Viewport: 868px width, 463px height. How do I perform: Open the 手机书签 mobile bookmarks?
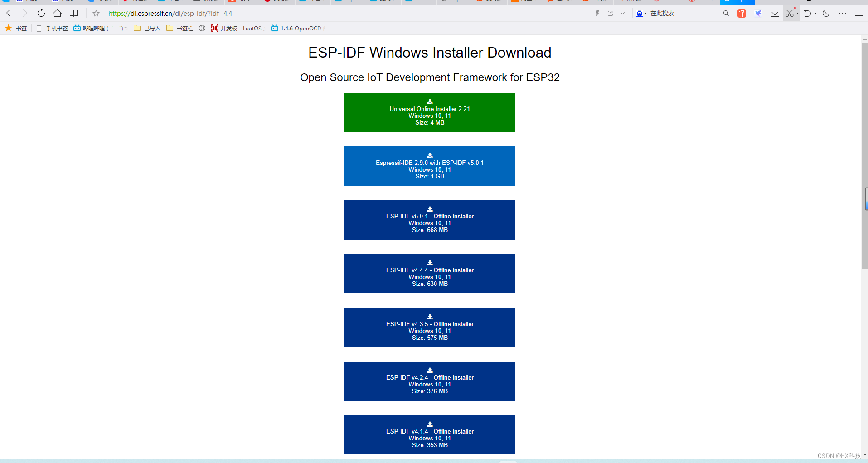[52, 28]
